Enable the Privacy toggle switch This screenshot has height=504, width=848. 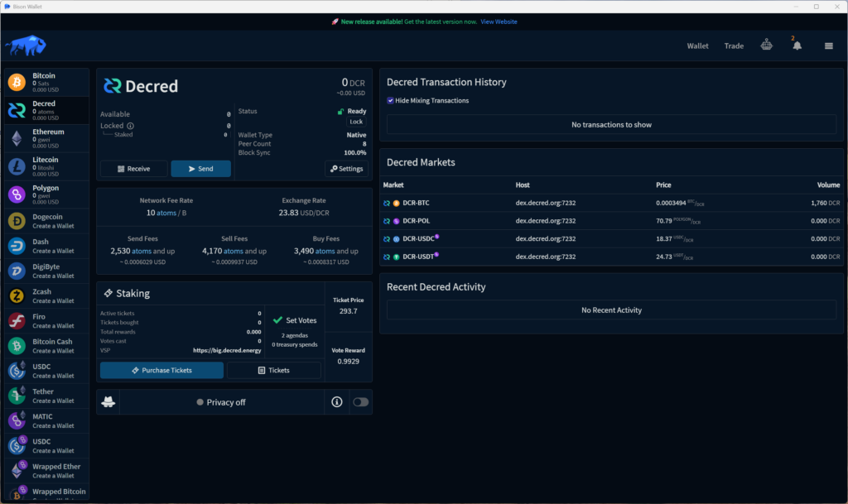pyautogui.click(x=360, y=402)
